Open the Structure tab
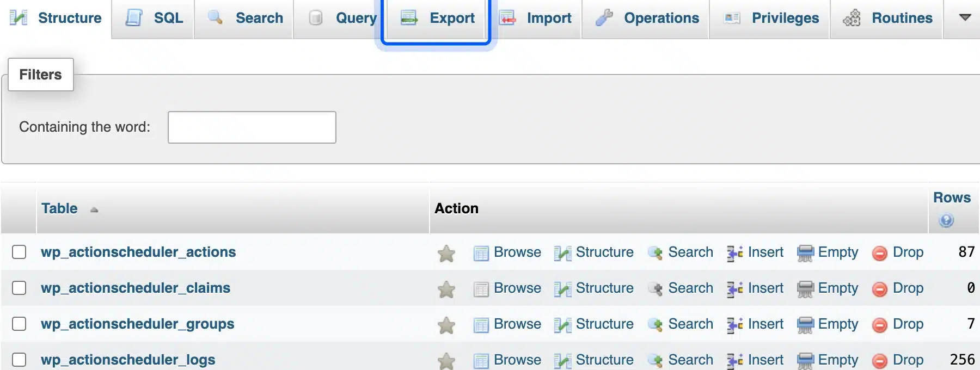This screenshot has height=370, width=980. pos(56,18)
